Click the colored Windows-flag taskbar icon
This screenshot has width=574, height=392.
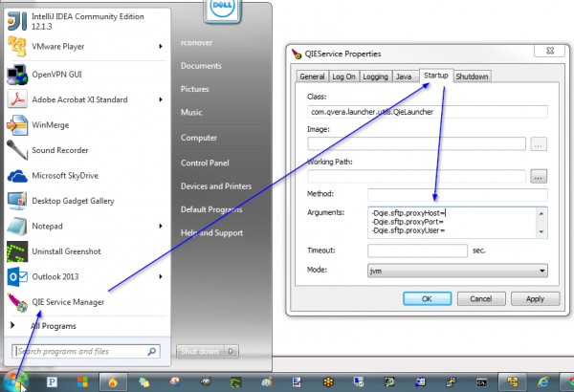[82, 382]
